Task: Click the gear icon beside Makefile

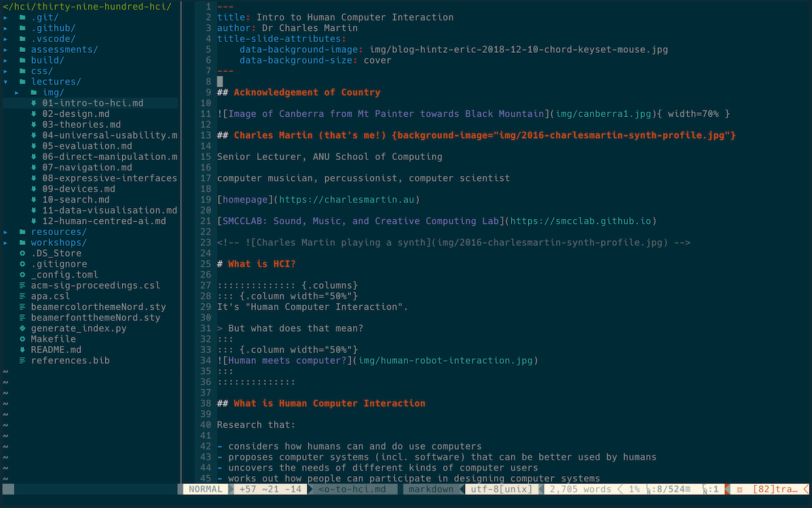Action: click(22, 339)
